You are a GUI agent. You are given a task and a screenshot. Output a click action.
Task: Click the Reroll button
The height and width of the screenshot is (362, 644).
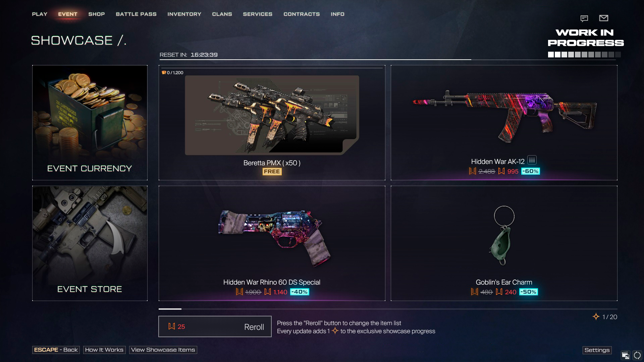215,326
